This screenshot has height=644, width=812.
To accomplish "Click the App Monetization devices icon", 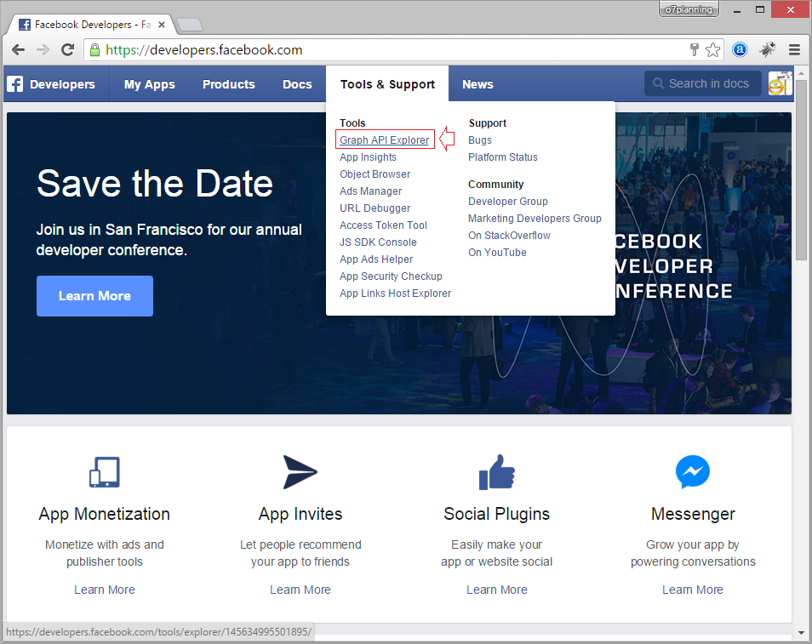I will (105, 471).
